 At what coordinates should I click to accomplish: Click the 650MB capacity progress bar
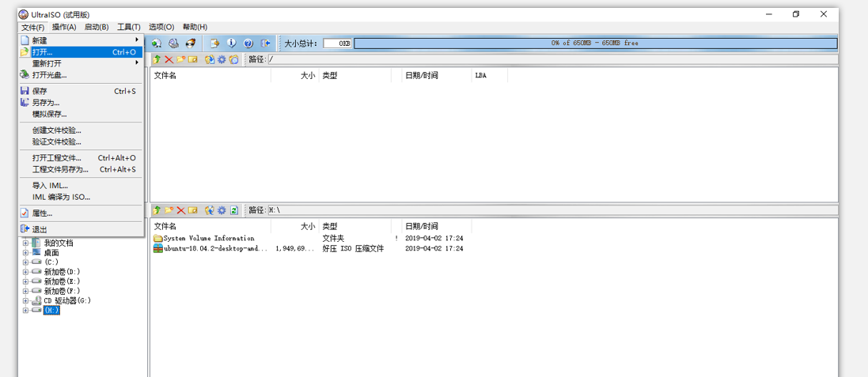pyautogui.click(x=595, y=43)
